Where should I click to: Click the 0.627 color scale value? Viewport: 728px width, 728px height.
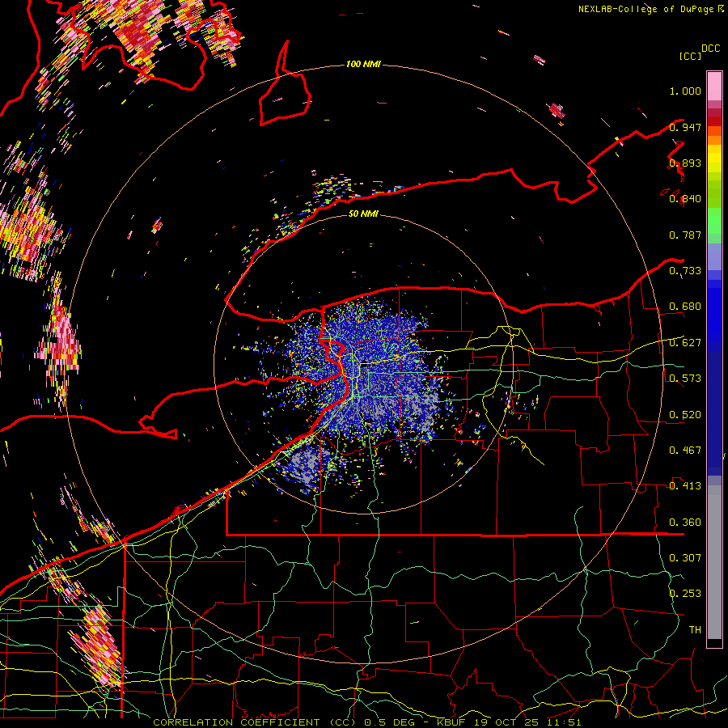pyautogui.click(x=685, y=343)
